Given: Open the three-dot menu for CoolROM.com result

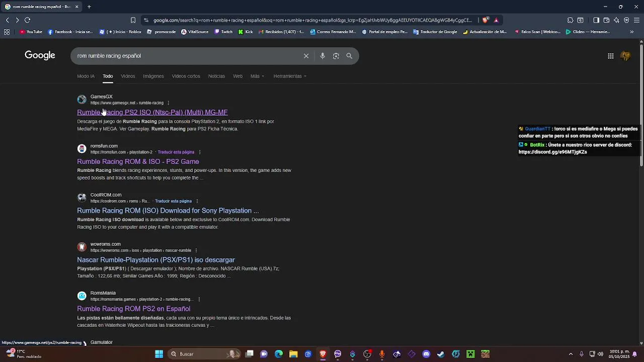Looking at the screenshot, I should click(x=197, y=201).
